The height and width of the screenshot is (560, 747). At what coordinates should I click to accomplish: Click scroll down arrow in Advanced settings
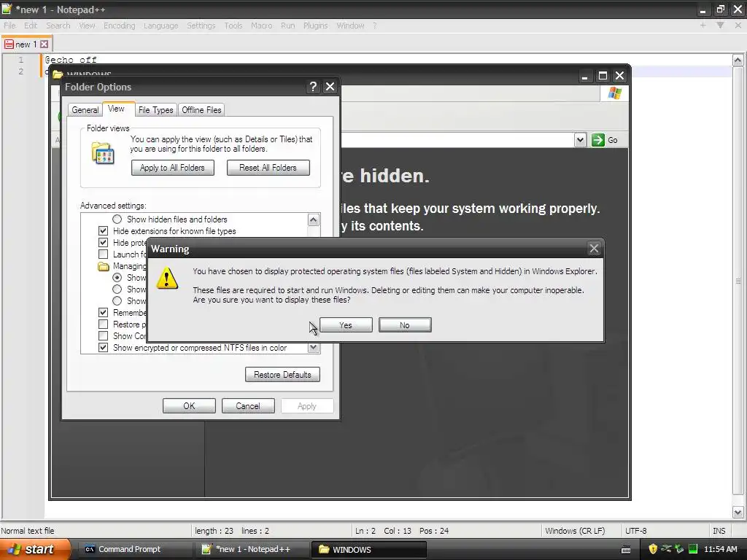point(313,348)
